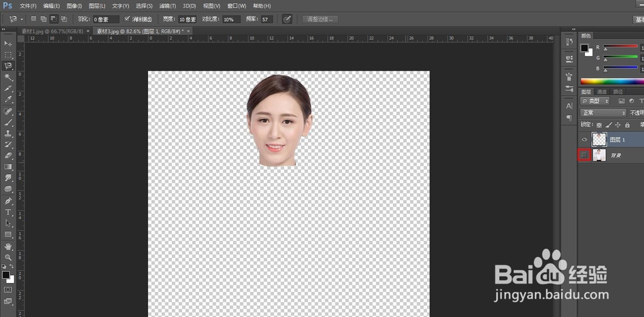Open the Brush Presets panel icon
644x317 pixels.
click(569, 77)
